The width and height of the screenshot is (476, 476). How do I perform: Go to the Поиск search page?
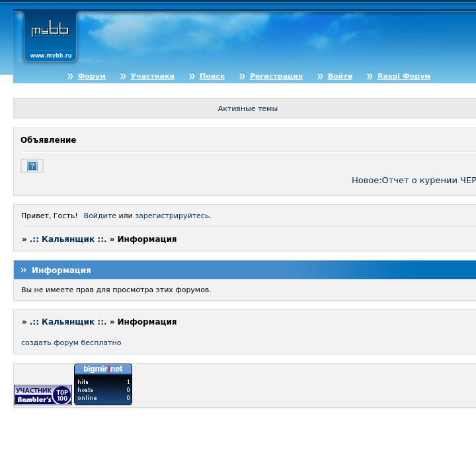[212, 76]
